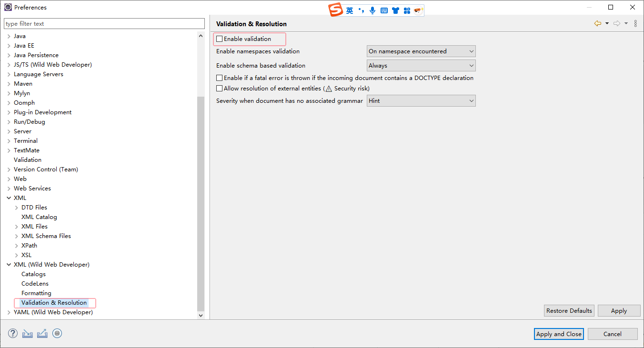This screenshot has width=644, height=348.
Task: Open the forward history dropdown arrow
Action: pyautogui.click(x=626, y=23)
